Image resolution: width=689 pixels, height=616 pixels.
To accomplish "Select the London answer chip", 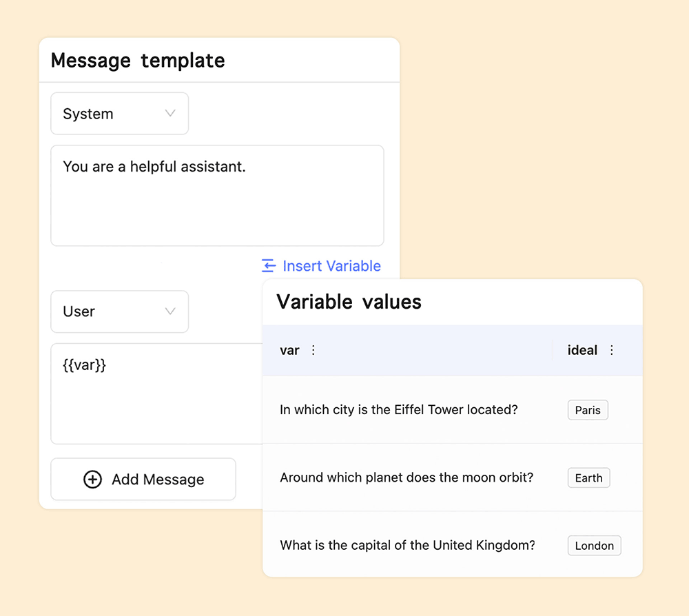I will pyautogui.click(x=594, y=545).
